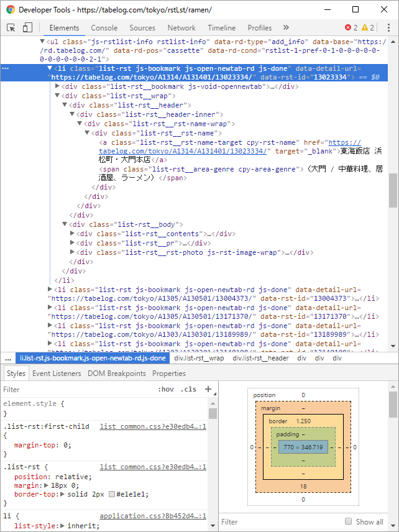Open the DOM Breakpoints sidebar tab
Screen dimensions: 399x532
coord(117,374)
